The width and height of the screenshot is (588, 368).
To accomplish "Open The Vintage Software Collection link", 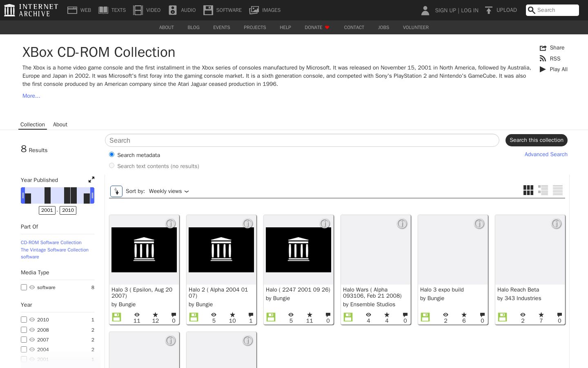I will (x=55, y=250).
